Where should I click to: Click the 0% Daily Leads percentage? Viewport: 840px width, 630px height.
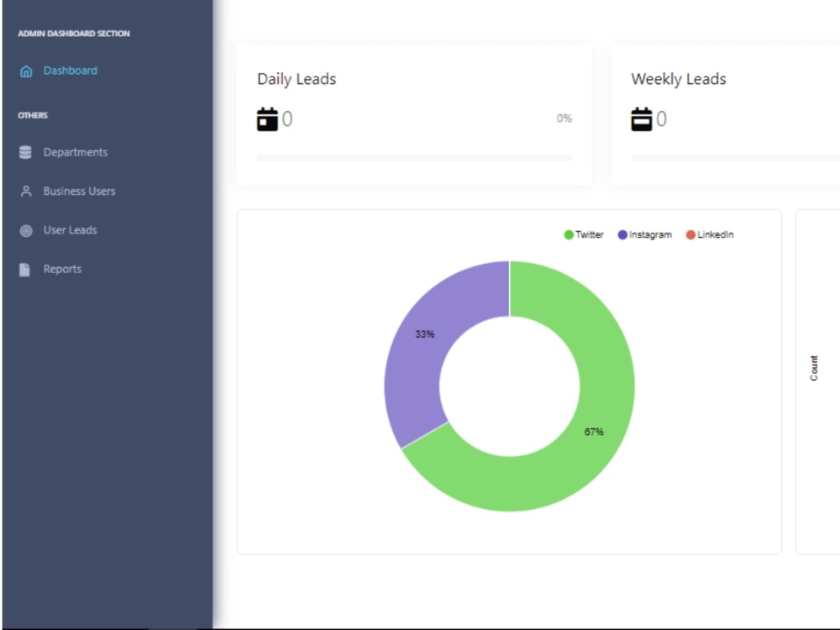[564, 118]
